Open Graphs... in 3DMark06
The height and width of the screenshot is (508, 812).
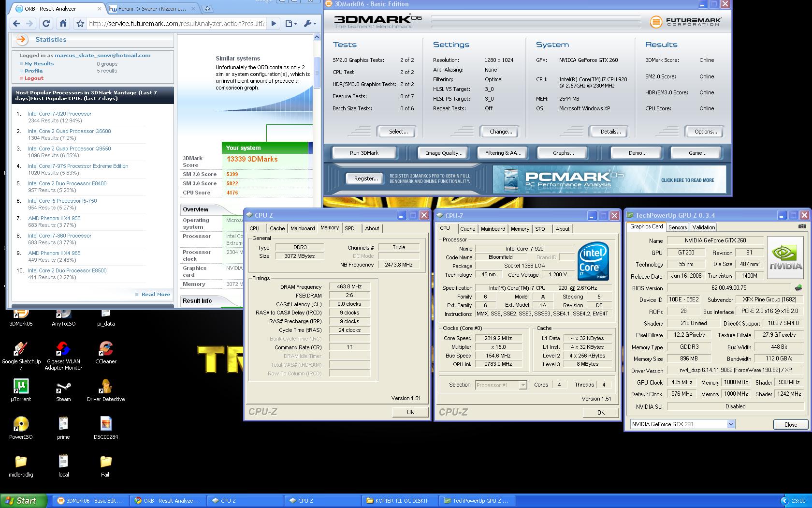[563, 153]
